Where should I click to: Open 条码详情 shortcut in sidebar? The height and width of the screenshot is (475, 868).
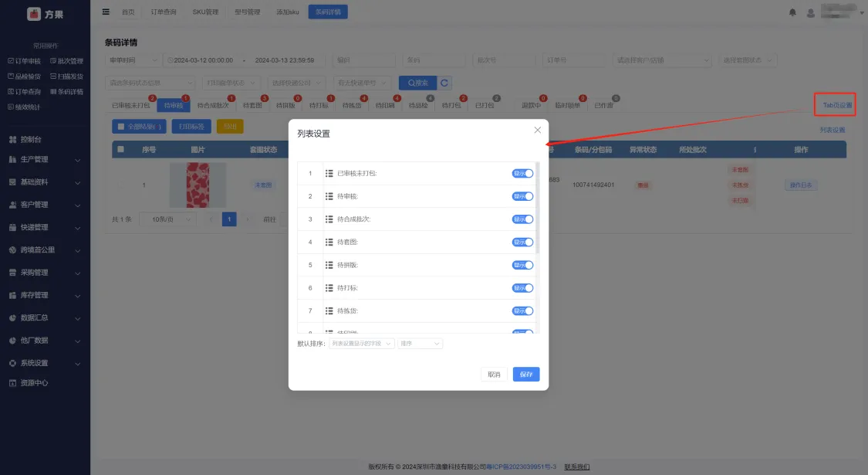pos(66,92)
